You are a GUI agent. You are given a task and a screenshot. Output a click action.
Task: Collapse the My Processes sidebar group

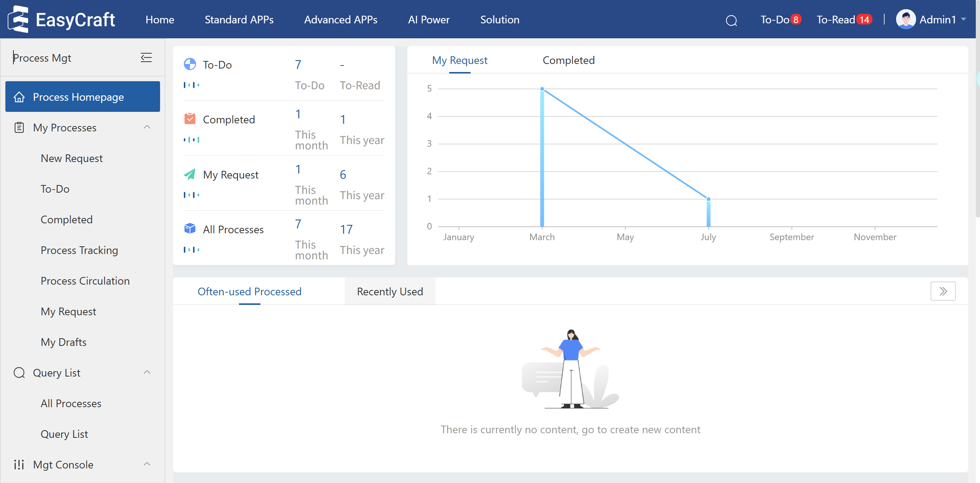click(x=147, y=127)
